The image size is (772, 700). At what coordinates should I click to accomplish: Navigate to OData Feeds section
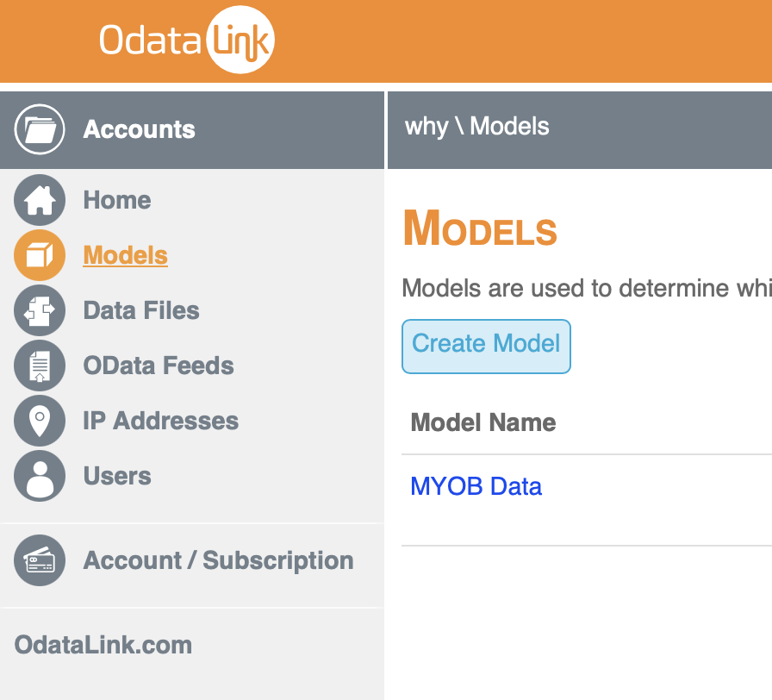pos(159,366)
